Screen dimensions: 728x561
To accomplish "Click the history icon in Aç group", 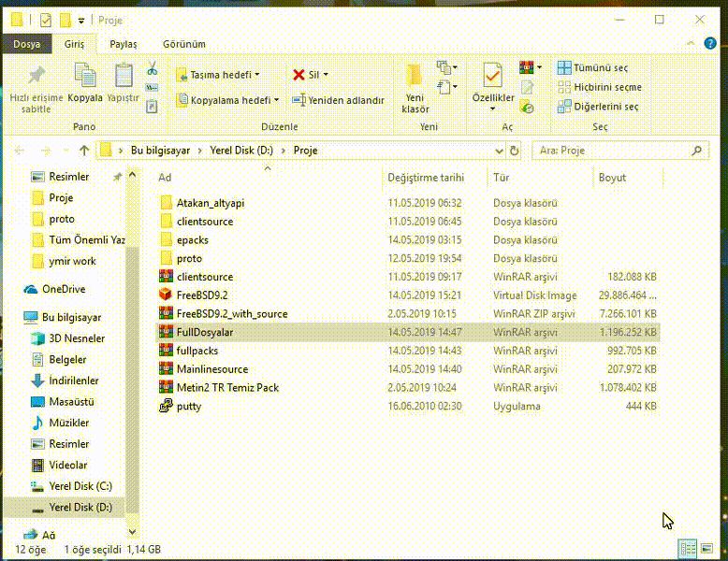I will pyautogui.click(x=527, y=107).
